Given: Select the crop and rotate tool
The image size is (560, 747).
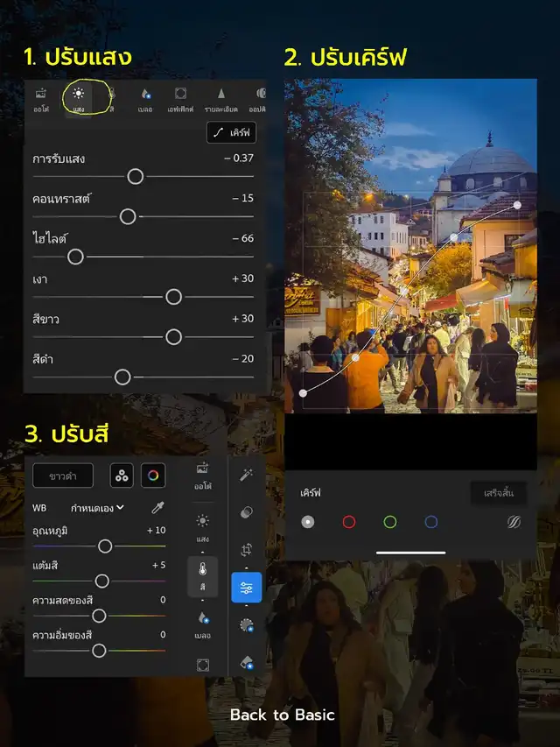Looking at the screenshot, I should (x=246, y=549).
